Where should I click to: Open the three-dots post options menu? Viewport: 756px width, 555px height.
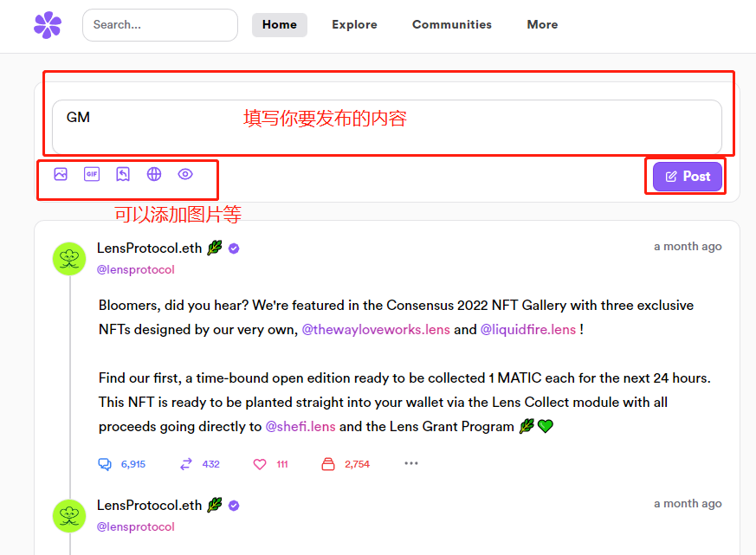[x=411, y=463]
